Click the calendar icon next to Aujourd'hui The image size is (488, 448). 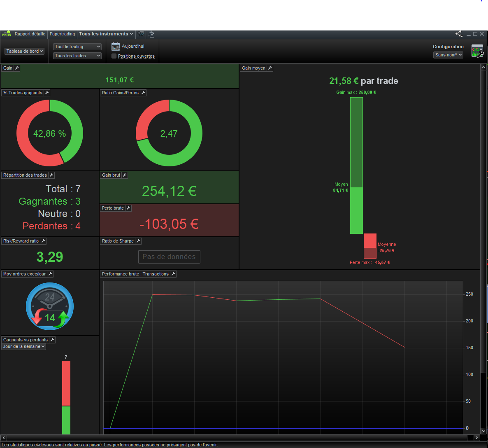tap(116, 47)
